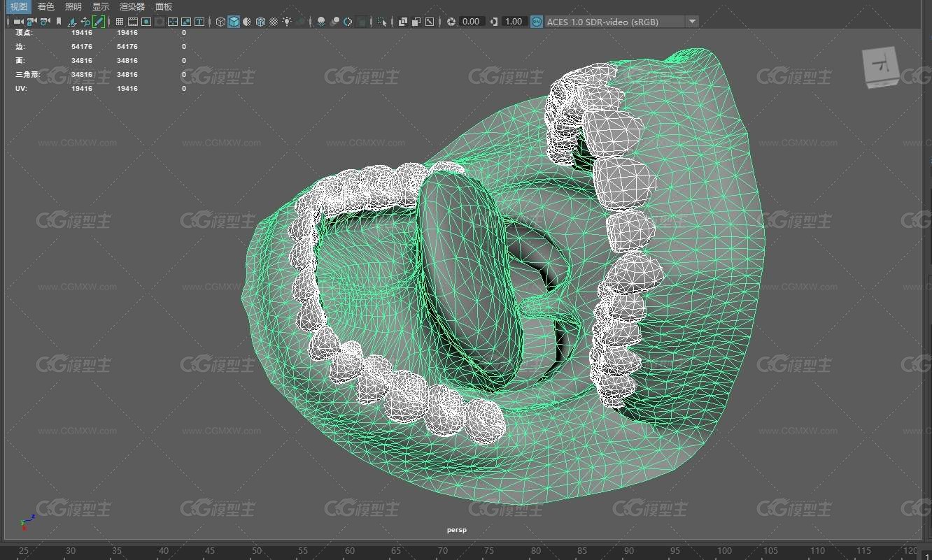Click the select camera icon
Viewport: 932px width, 560px height.
coord(18,22)
